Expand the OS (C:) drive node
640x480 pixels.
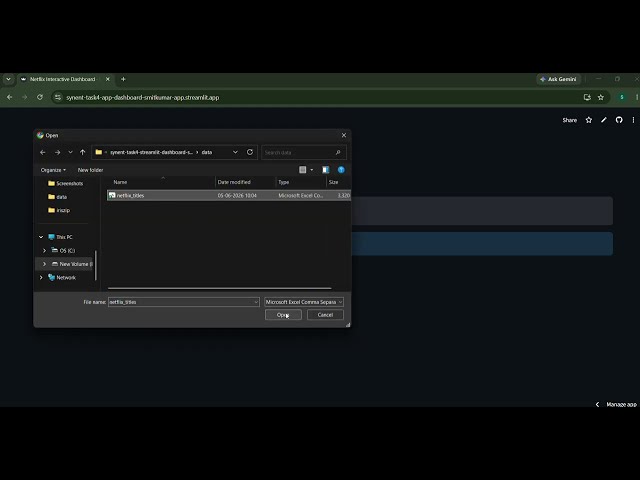coord(44,251)
